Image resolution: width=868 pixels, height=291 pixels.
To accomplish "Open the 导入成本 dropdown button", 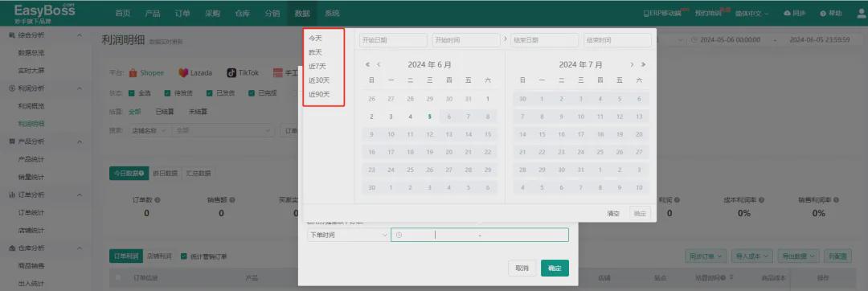I will (752, 256).
